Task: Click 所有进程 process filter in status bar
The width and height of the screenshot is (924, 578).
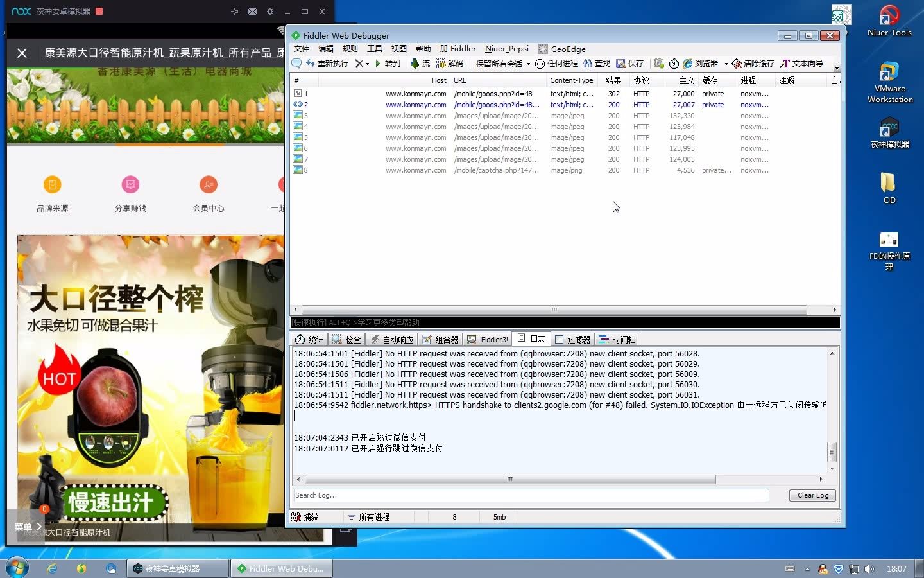Action: coord(368,517)
